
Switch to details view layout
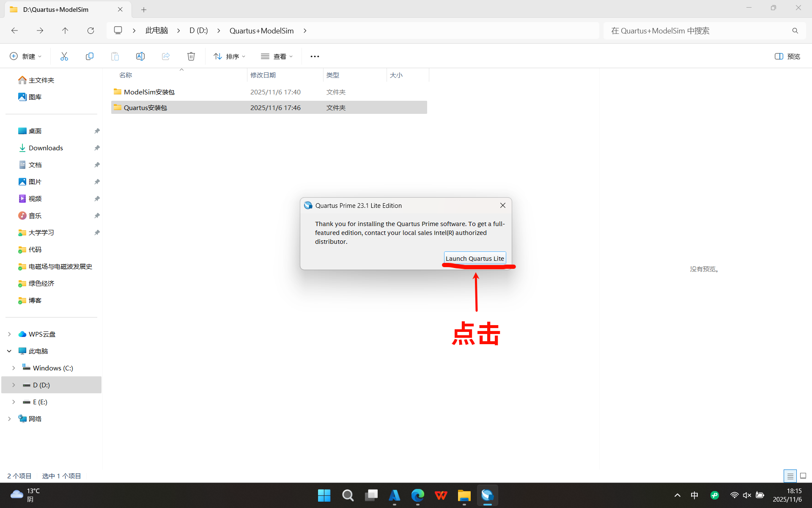pos(790,476)
